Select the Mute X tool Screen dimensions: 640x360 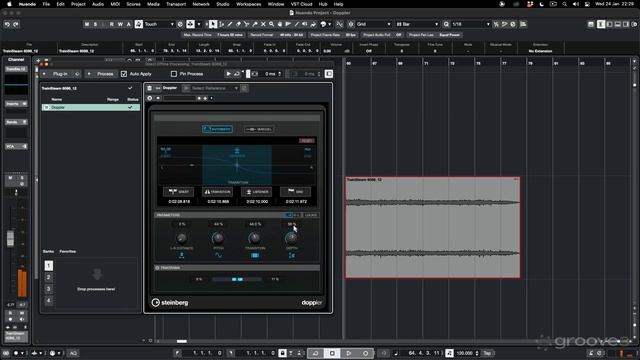tap(263, 24)
